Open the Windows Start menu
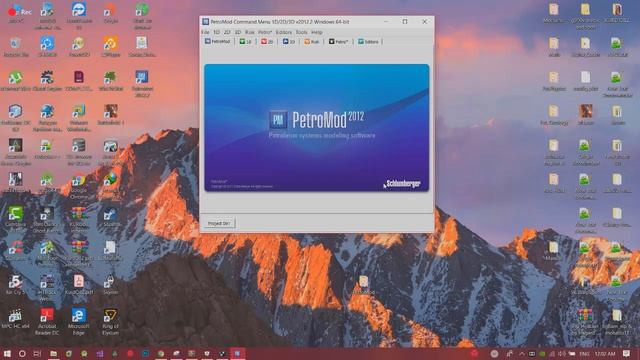This screenshot has height=360, width=640. (7, 353)
